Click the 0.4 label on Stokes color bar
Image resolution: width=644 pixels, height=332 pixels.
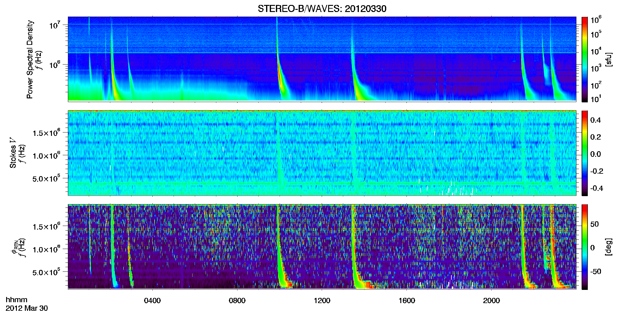595,120
